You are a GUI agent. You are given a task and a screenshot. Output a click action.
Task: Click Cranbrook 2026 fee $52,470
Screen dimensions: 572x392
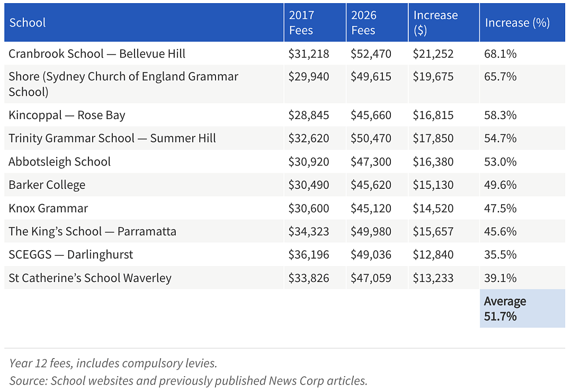click(x=371, y=54)
